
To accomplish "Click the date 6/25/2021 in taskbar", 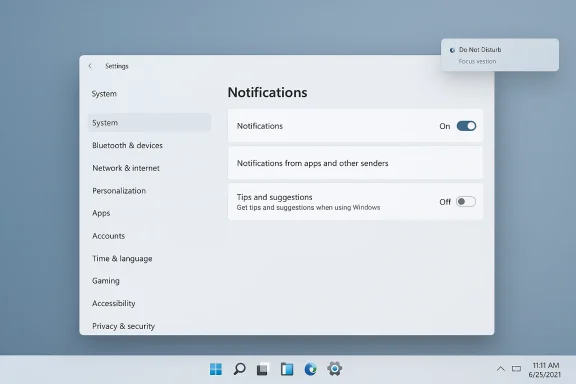I will (544, 375).
